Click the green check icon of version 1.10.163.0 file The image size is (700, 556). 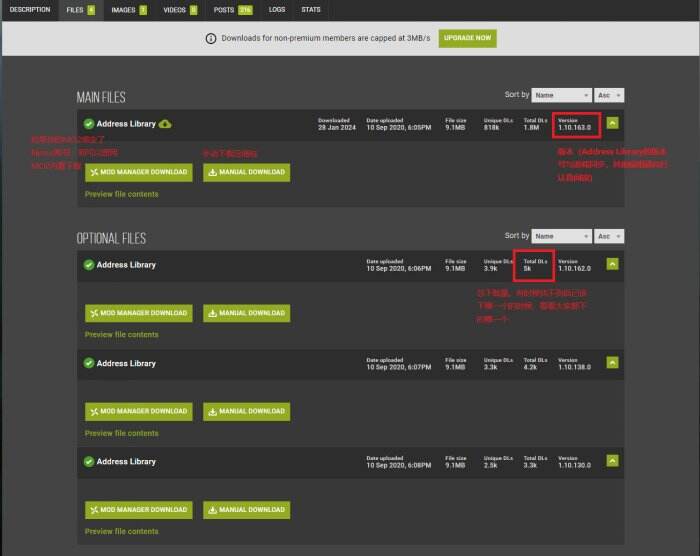89,124
